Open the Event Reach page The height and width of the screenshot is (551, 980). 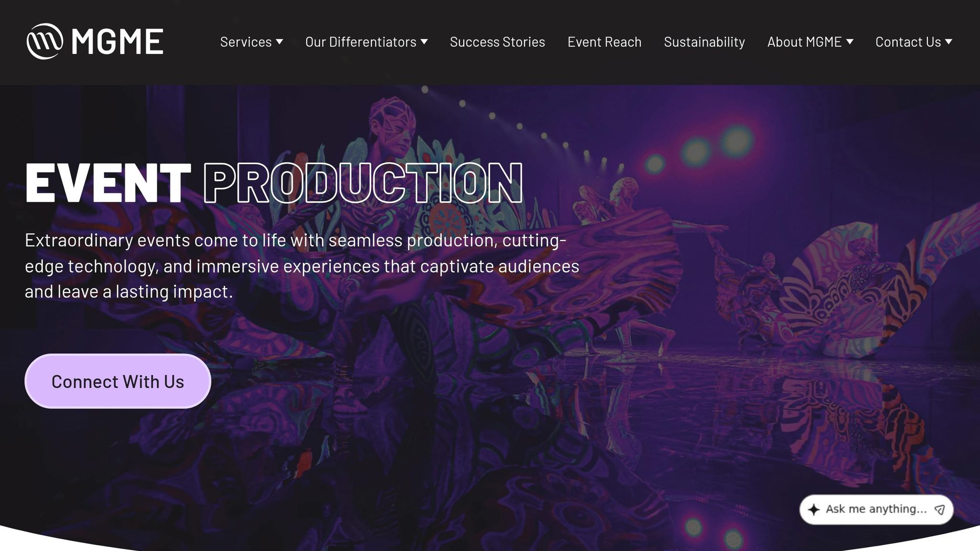tap(604, 42)
